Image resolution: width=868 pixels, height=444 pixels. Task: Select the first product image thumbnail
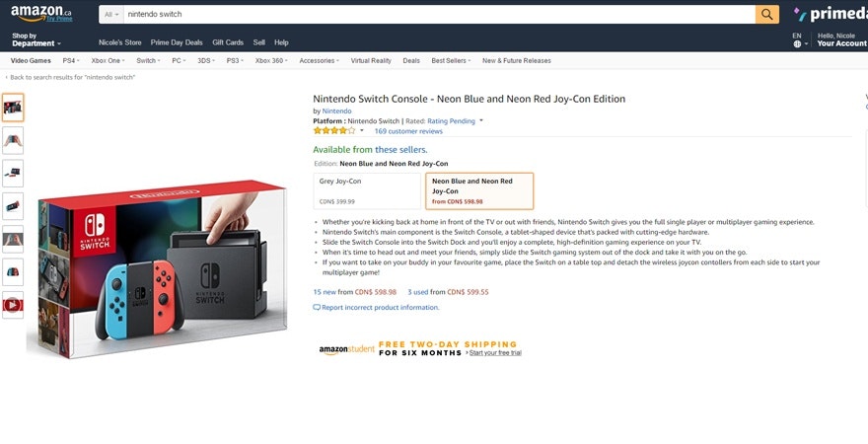coord(13,107)
